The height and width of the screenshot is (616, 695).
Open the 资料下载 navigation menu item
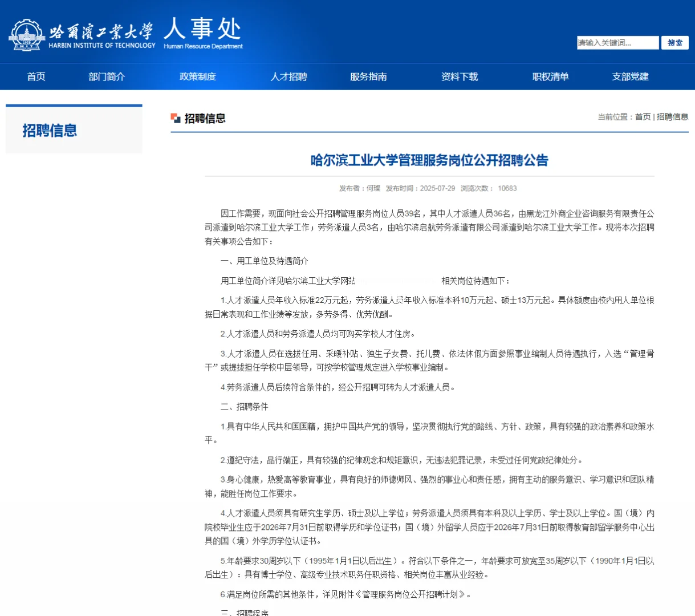[x=460, y=76]
